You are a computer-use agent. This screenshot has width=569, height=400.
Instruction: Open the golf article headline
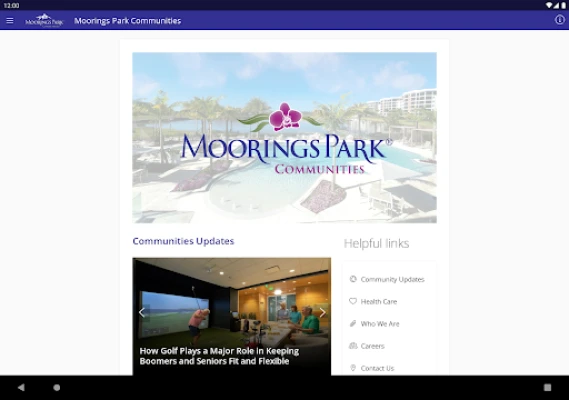coord(219,356)
